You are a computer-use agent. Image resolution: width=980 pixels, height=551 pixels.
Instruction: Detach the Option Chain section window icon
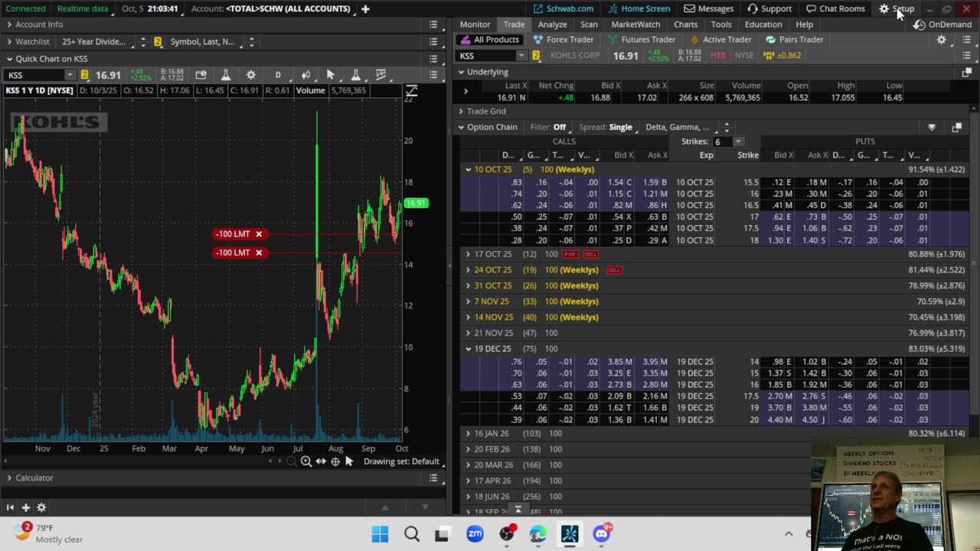pos(956,127)
